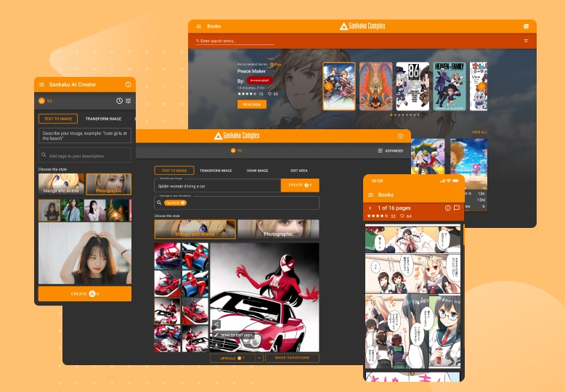
Task: Open the Draw Image tab
Action: point(257,171)
